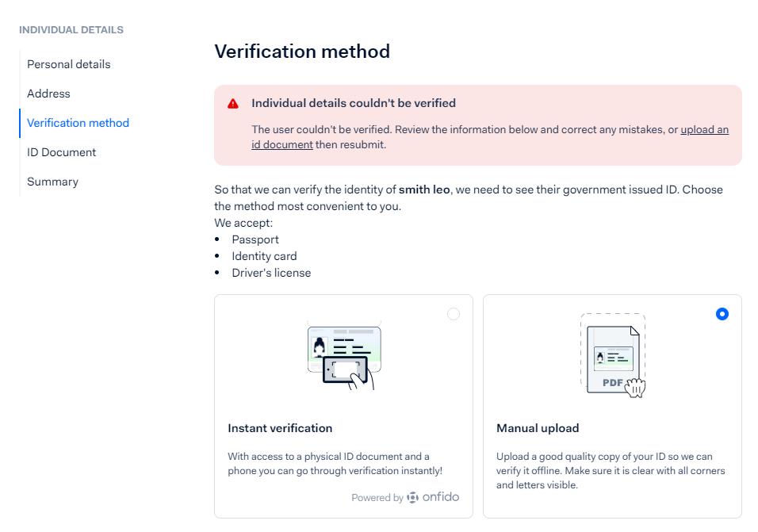Click the INDIVIDUAL DETAILS section header
Image resolution: width=758 pixels, height=532 pixels.
(x=71, y=30)
